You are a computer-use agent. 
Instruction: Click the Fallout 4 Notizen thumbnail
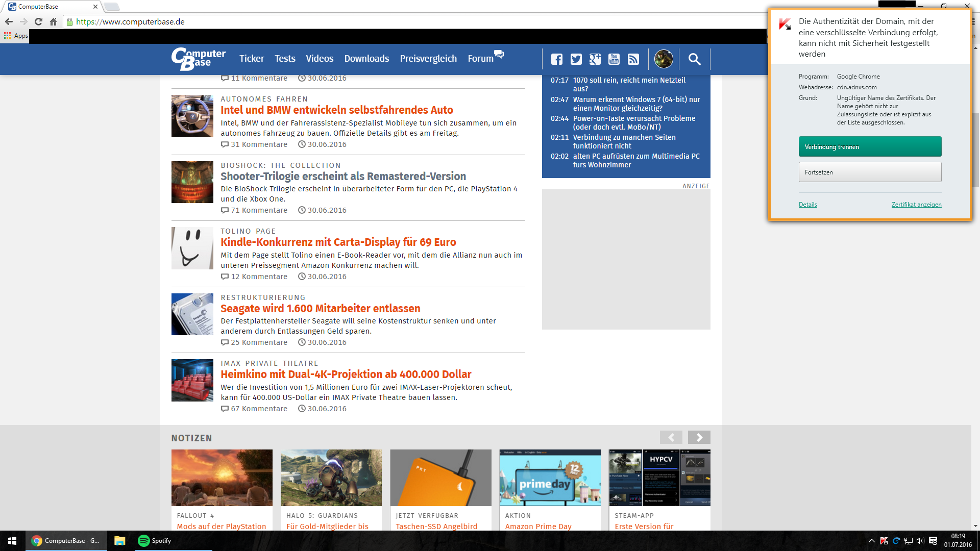pyautogui.click(x=222, y=478)
